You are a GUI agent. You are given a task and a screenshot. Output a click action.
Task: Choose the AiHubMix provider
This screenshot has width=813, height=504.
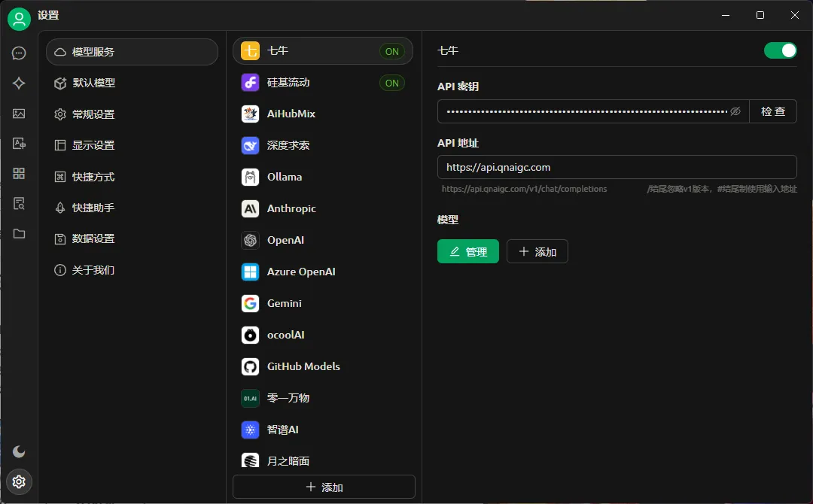323,114
